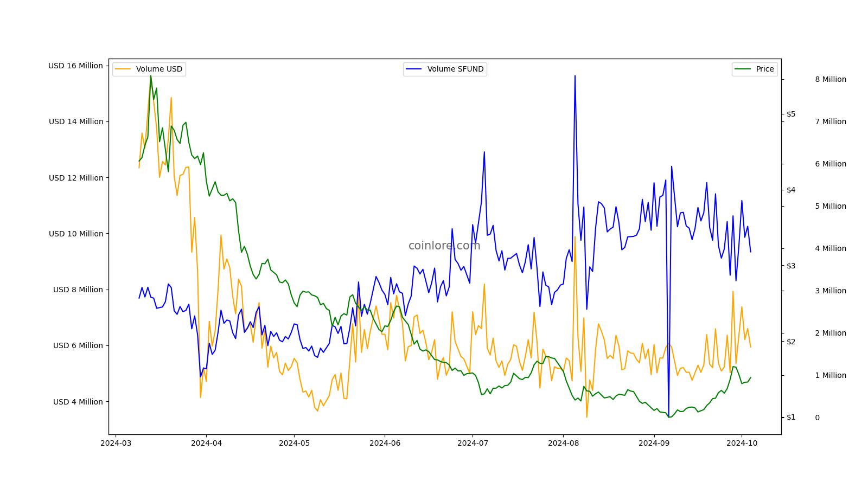Screen dimensions: 868x488
Task: Click the USD 10 Million axis label
Action: (76, 234)
